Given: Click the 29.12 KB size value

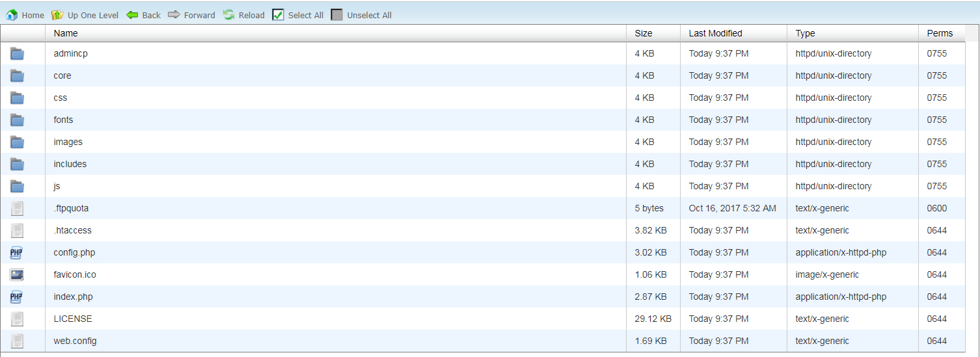Looking at the screenshot, I should pyautogui.click(x=653, y=319).
